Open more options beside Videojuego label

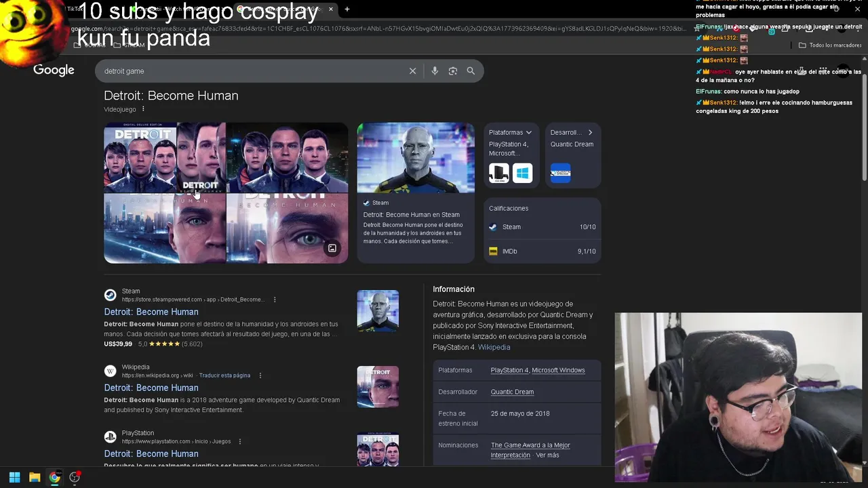(x=143, y=109)
